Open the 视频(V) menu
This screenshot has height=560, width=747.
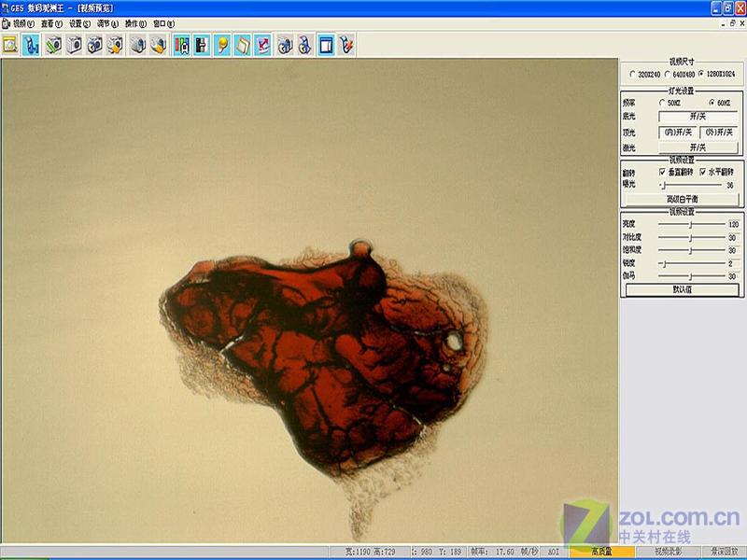pyautogui.click(x=23, y=23)
